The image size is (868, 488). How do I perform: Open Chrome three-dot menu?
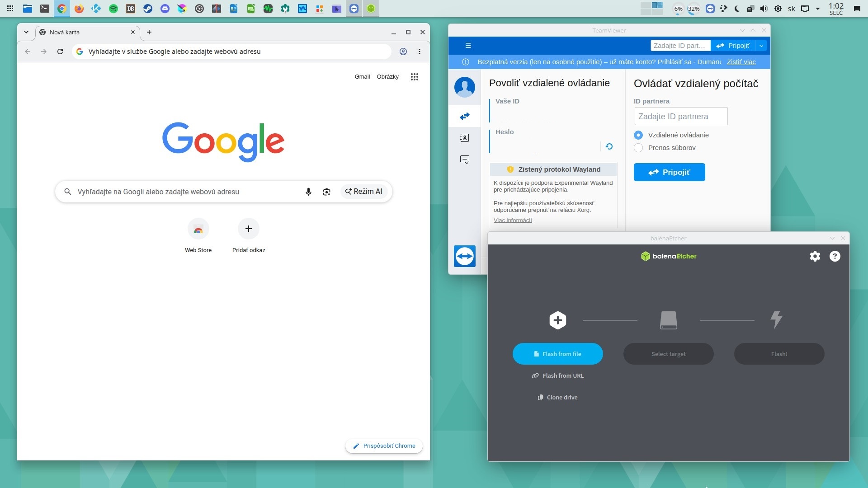point(420,52)
